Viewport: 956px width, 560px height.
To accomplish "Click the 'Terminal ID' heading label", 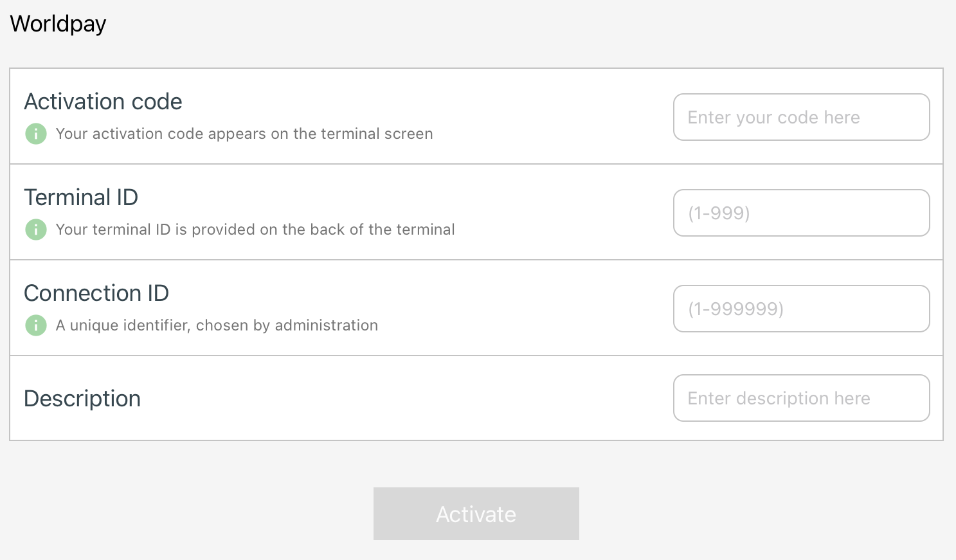I will pyautogui.click(x=81, y=197).
